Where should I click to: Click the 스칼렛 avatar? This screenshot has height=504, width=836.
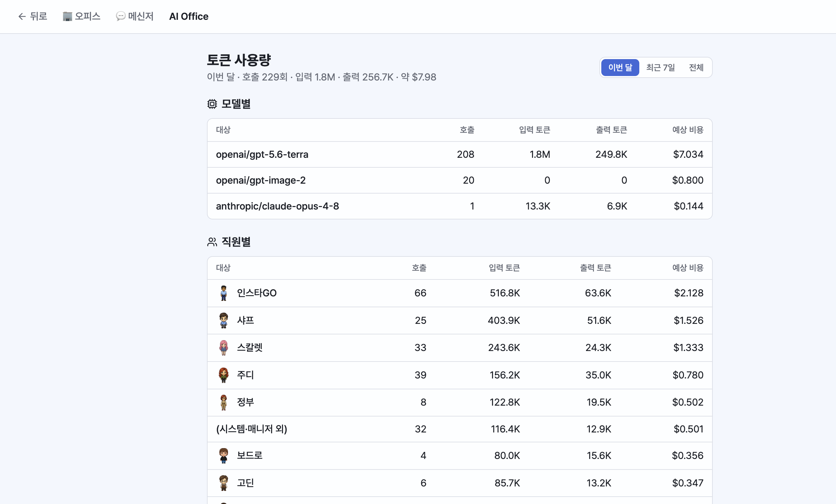(224, 347)
